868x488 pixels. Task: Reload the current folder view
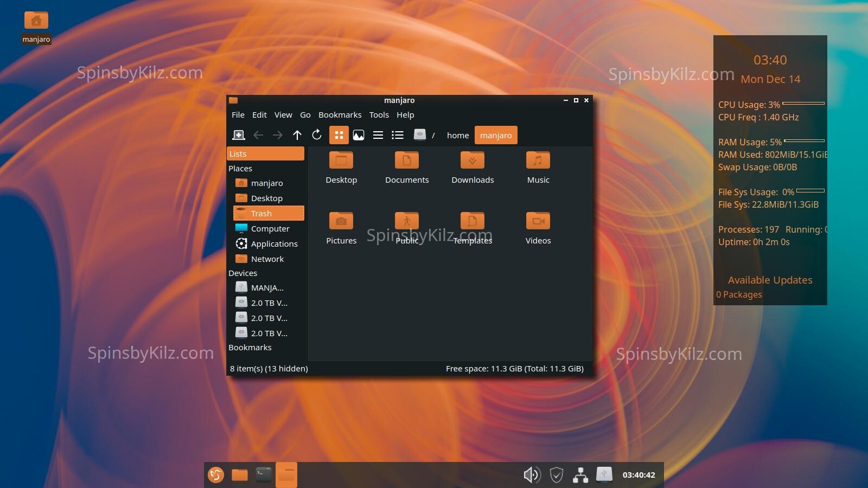tap(317, 135)
